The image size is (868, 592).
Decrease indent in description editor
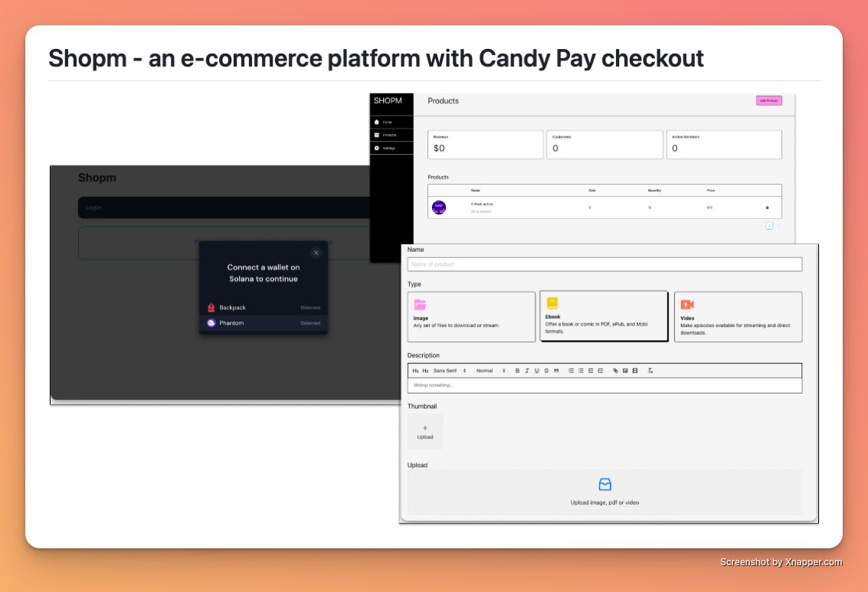(591, 371)
